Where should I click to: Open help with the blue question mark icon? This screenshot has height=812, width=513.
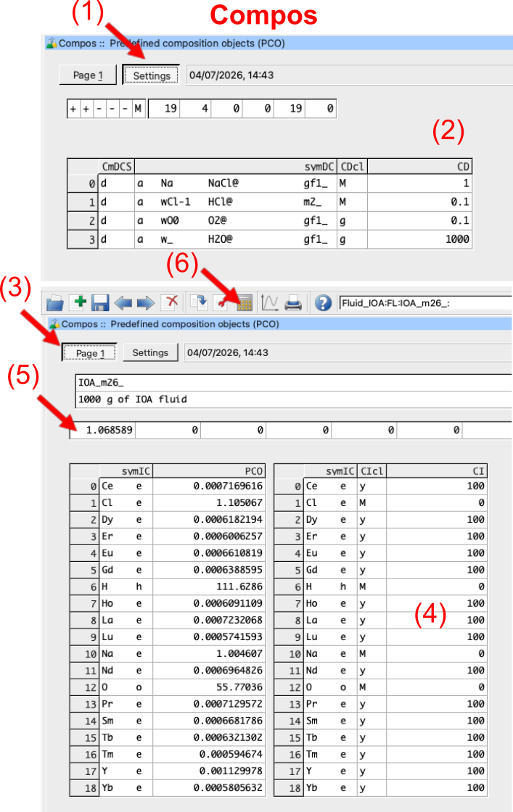323,303
